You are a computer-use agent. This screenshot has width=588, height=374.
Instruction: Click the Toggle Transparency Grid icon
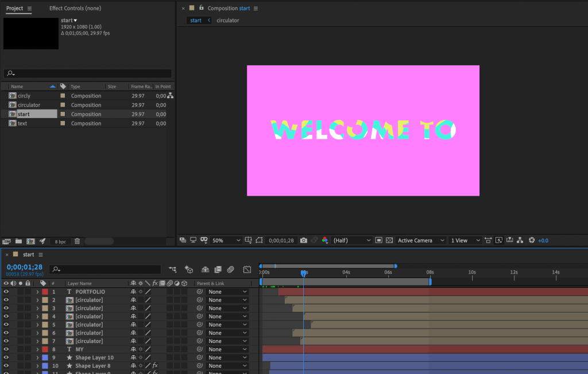coord(389,240)
